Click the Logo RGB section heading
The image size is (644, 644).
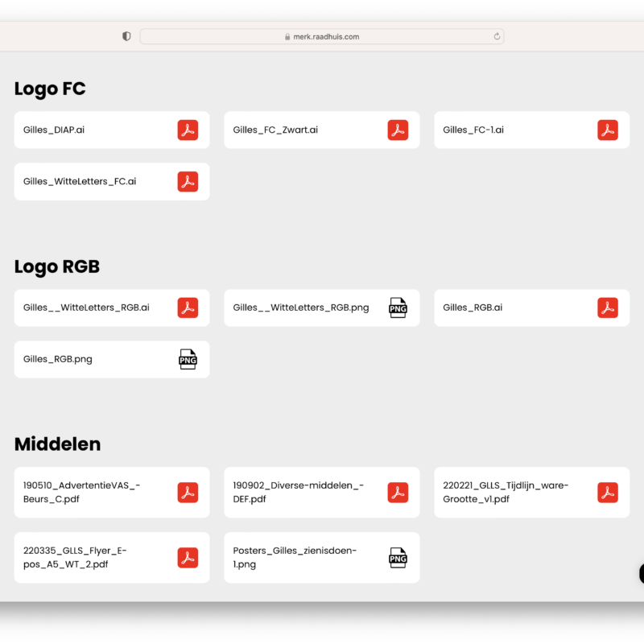click(57, 267)
